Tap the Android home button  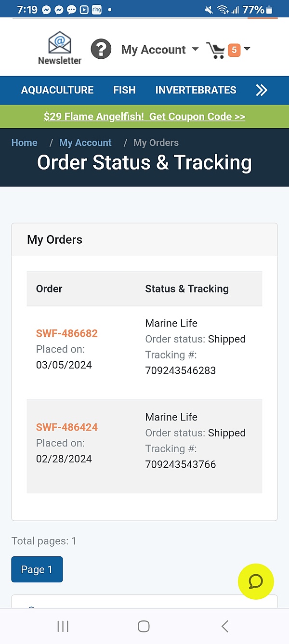coord(144,626)
